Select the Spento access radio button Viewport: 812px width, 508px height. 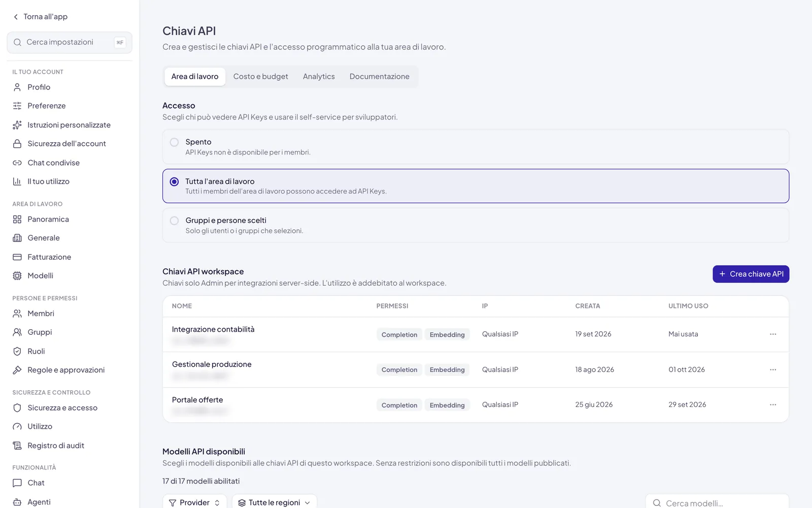point(174,142)
